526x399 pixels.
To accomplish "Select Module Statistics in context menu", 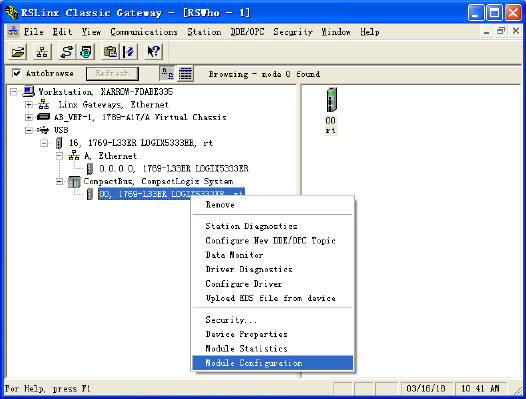I will (x=272, y=349).
